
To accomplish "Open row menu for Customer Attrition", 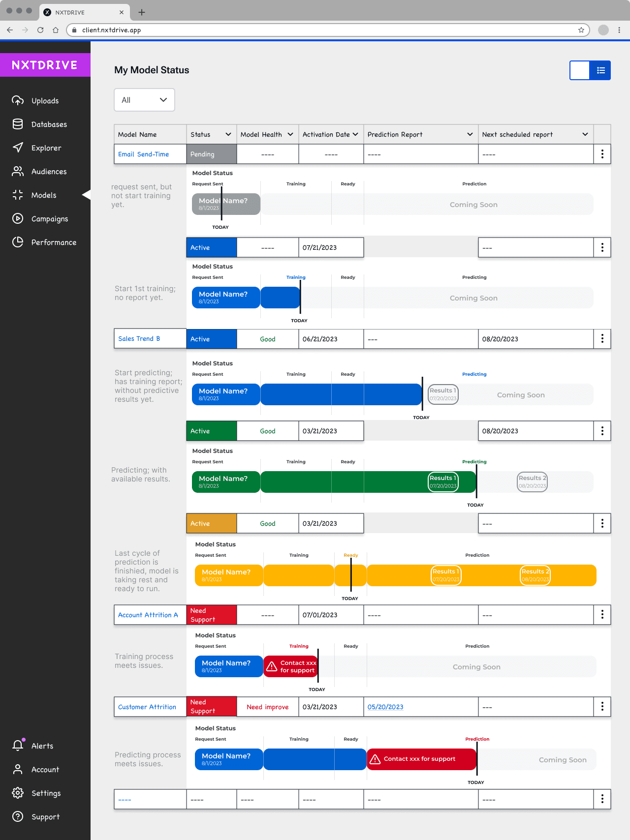I will click(x=602, y=707).
